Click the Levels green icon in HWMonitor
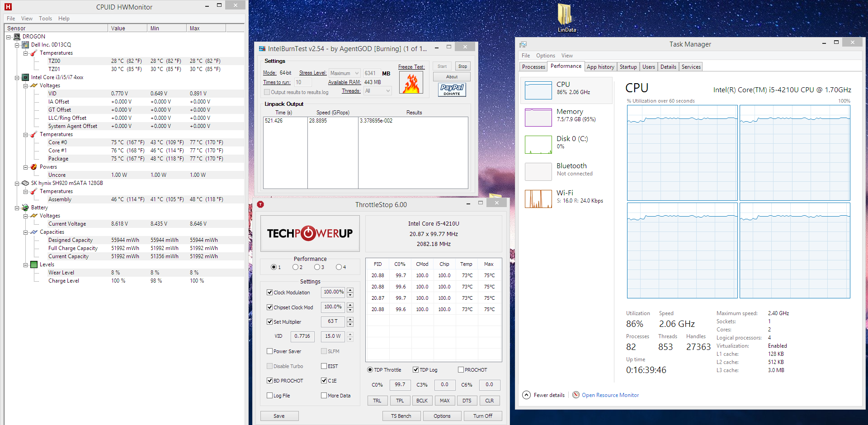Viewport: 868px width, 425px height. pos(34,264)
